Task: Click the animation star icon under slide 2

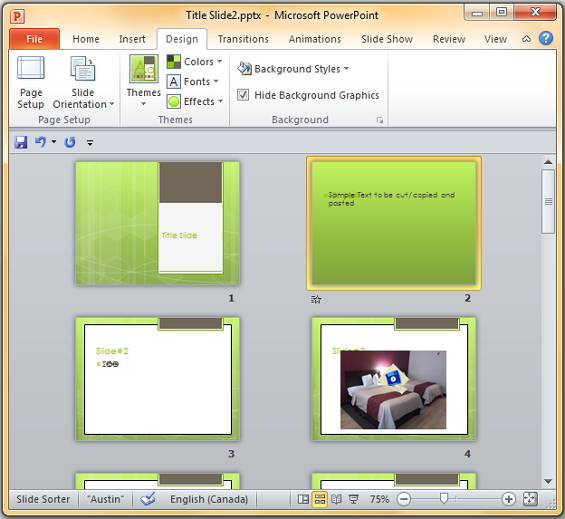Action: point(316,299)
